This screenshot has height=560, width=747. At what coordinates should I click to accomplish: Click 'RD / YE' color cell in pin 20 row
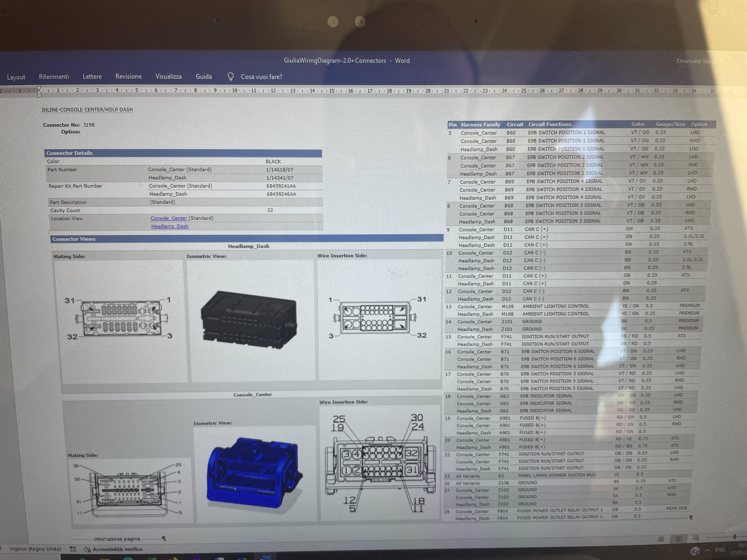click(623, 439)
